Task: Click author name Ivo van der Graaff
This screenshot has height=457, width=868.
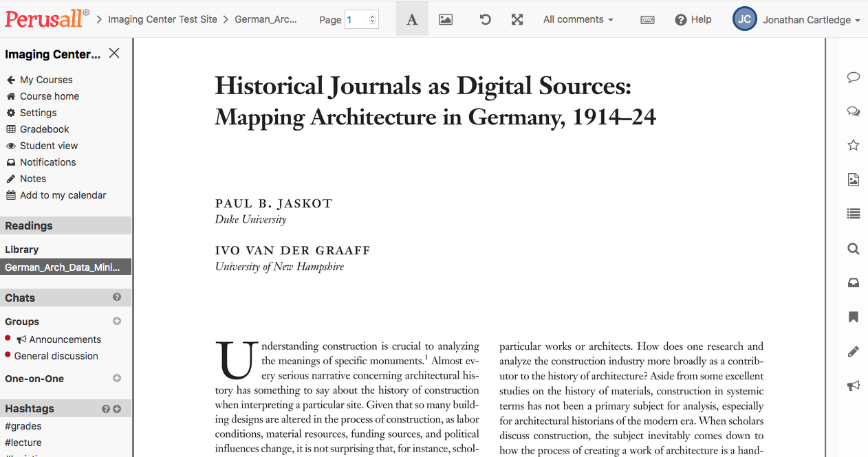Action: 293,251
